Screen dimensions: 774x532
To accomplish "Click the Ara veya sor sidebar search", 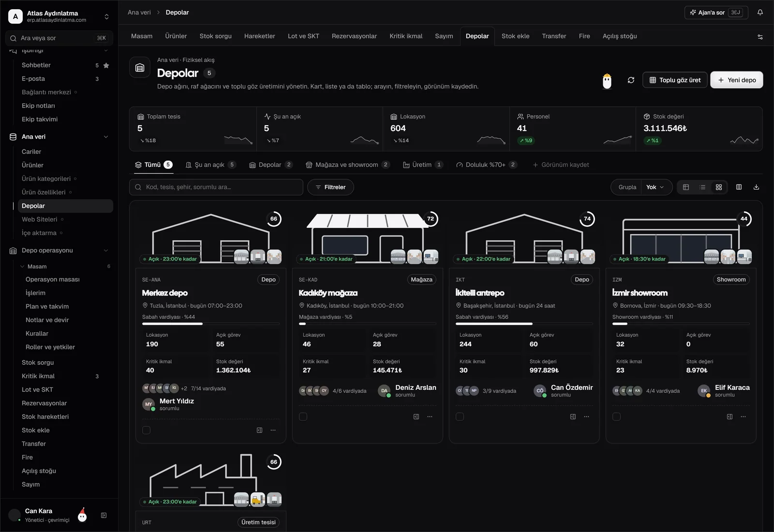I will tap(59, 38).
